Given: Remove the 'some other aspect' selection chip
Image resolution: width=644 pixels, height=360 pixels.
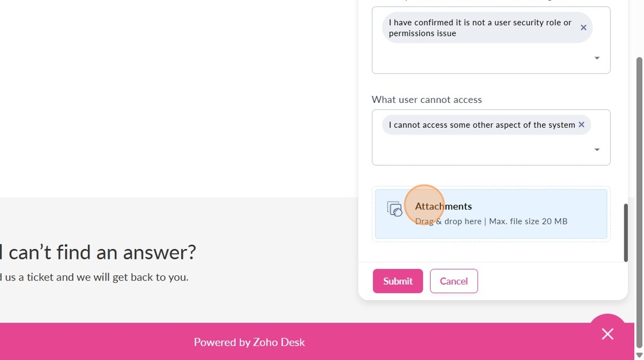Looking at the screenshot, I should click(x=581, y=125).
